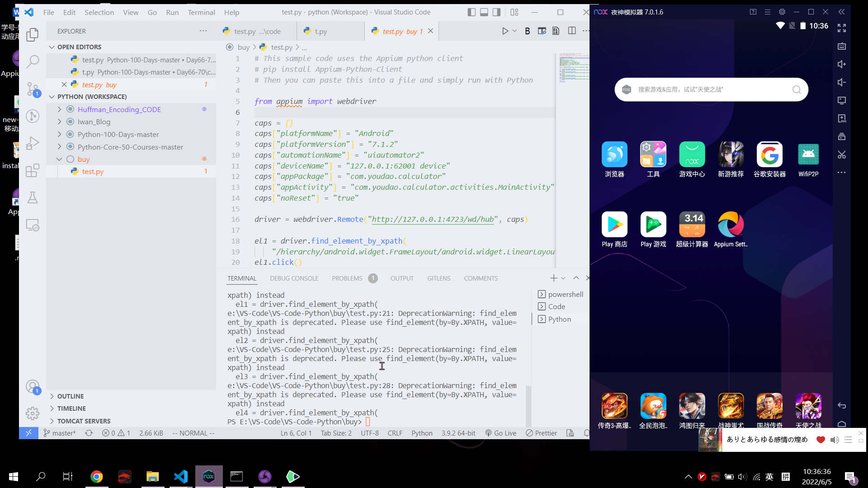The width and height of the screenshot is (868, 488).
Task: Open the Explorer icon in activity bar
Action: pyautogui.click(x=33, y=34)
